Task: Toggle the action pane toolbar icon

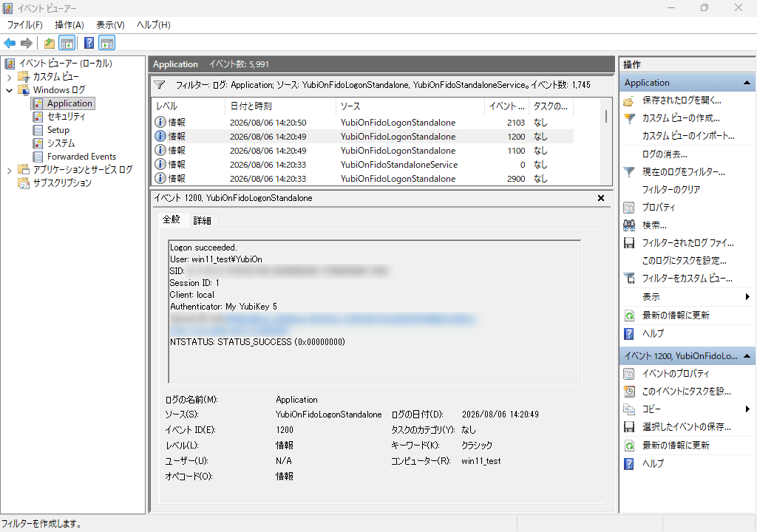Action: pyautogui.click(x=107, y=43)
